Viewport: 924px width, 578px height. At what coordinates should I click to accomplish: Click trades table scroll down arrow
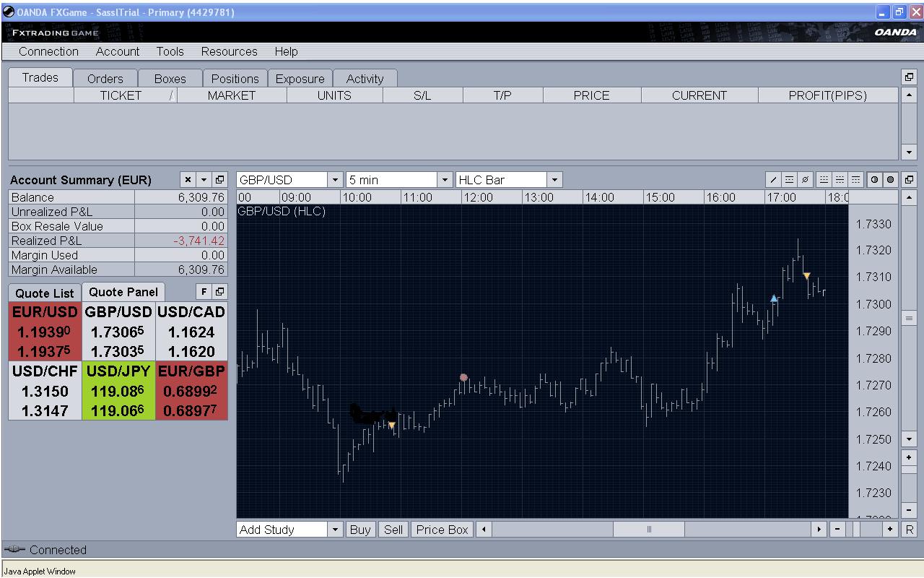pyautogui.click(x=909, y=152)
